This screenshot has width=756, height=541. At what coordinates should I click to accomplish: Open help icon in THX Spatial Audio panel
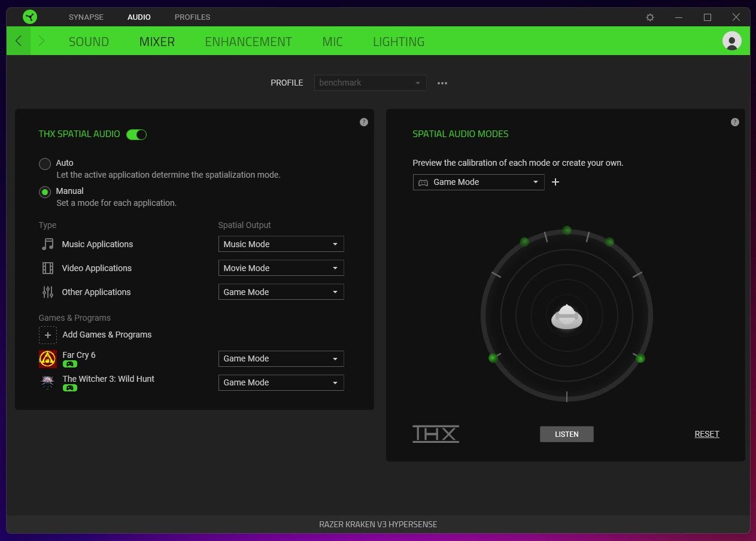tap(364, 122)
